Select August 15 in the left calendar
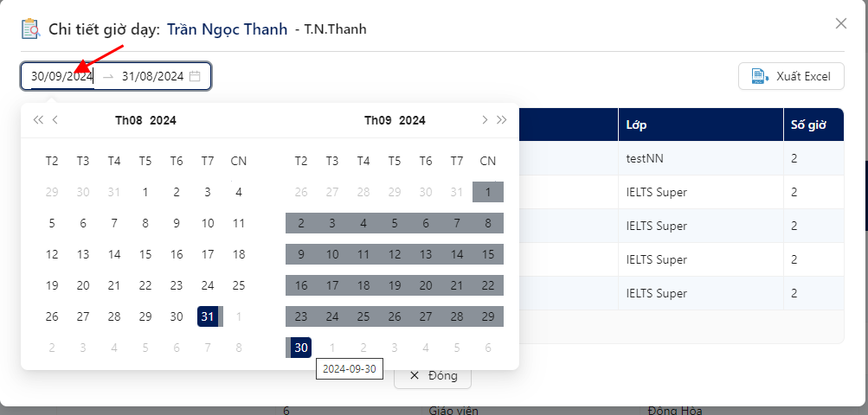Viewport: 868px width, 415px height. pos(145,254)
